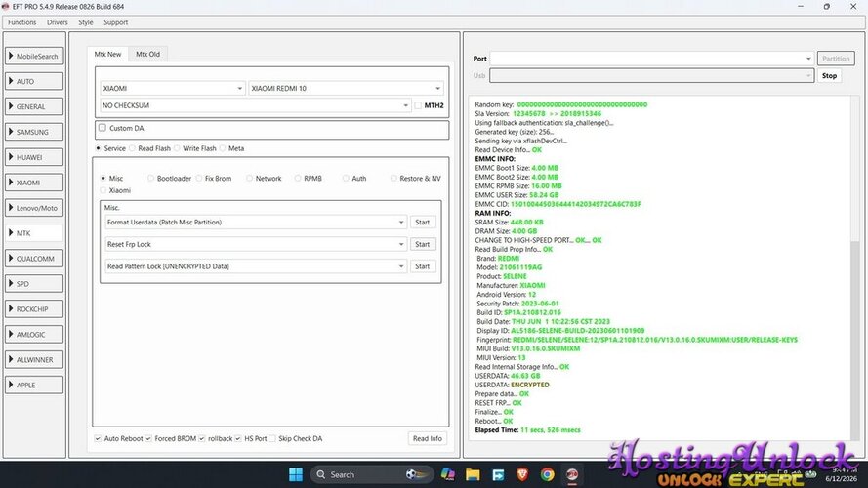This screenshot has width=868, height=488.
Task: Select the Network radio option
Action: tap(250, 179)
